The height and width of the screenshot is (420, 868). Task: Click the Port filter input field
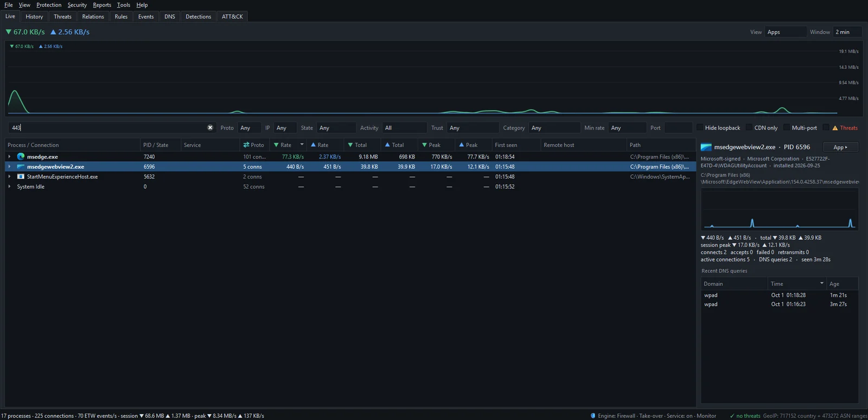(x=678, y=128)
